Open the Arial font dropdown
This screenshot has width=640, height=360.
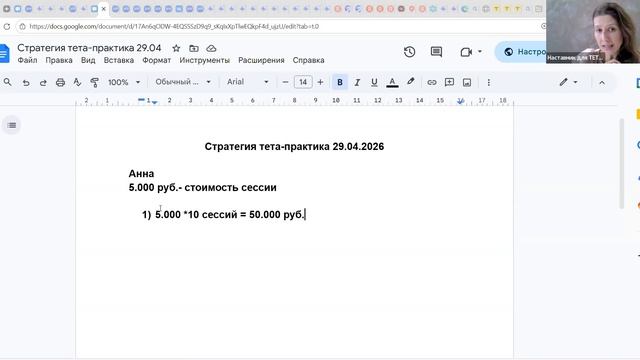[248, 82]
